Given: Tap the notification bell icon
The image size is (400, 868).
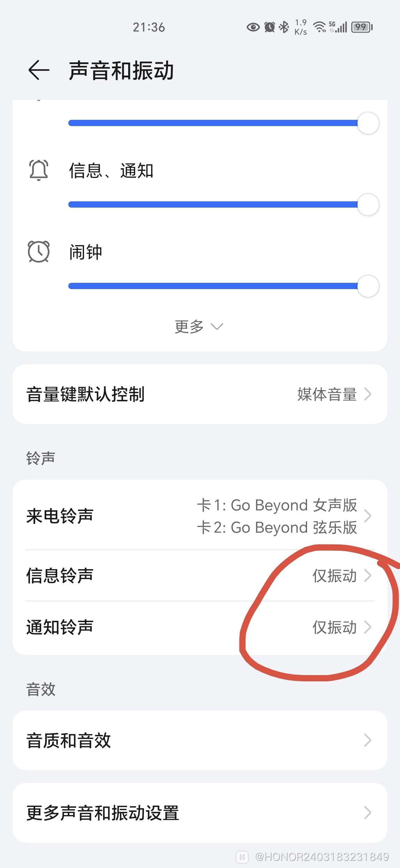Looking at the screenshot, I should [39, 170].
